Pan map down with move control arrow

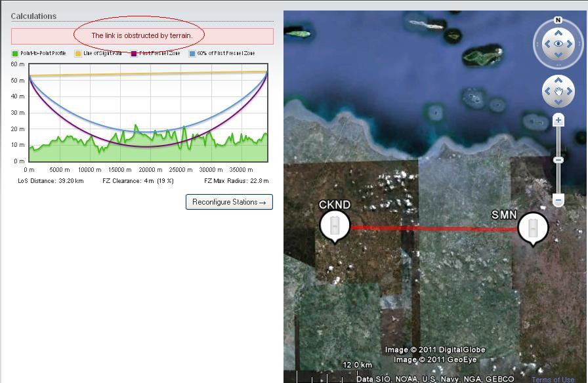click(558, 102)
